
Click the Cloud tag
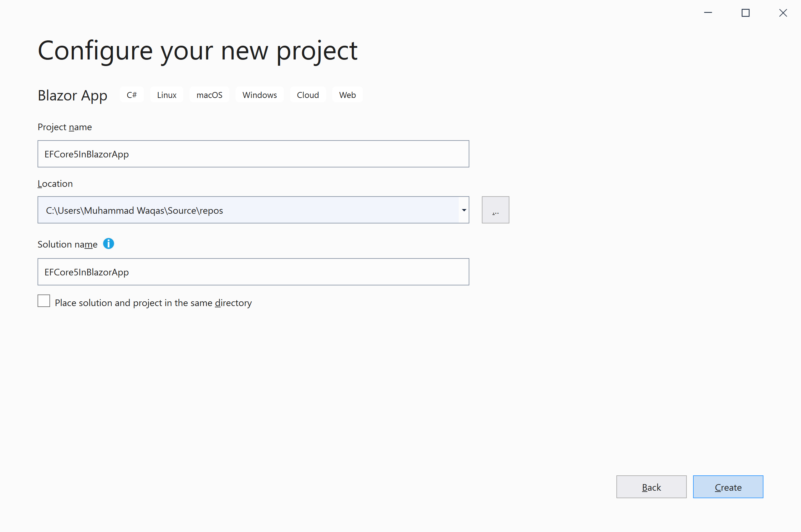(x=308, y=95)
